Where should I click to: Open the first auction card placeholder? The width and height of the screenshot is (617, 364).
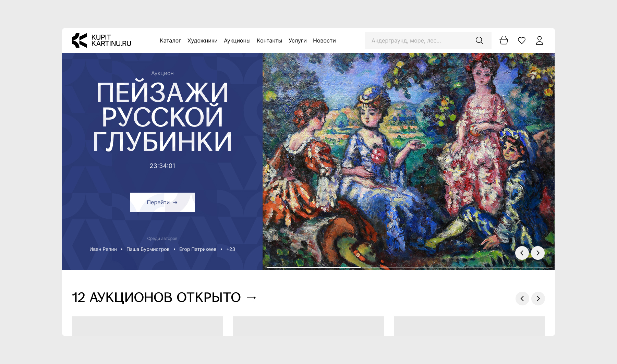(x=147, y=326)
